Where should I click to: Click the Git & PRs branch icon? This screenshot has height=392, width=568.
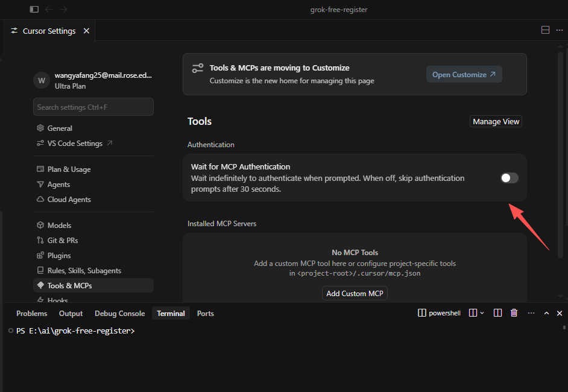click(x=40, y=240)
